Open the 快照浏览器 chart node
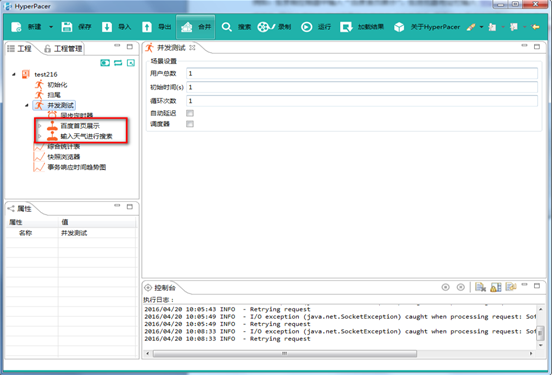This screenshot has width=552, height=375. (x=64, y=157)
